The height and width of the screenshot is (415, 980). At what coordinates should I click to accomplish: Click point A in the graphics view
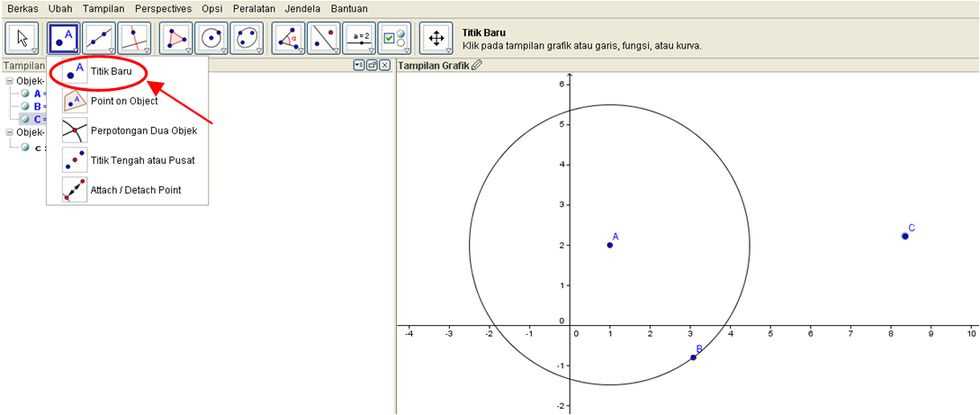tap(610, 245)
